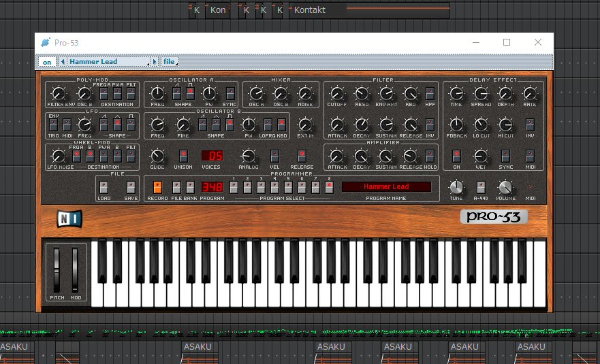The width and height of the screenshot is (600, 364).
Task: Select program button 1
Action: pyautogui.click(x=234, y=187)
